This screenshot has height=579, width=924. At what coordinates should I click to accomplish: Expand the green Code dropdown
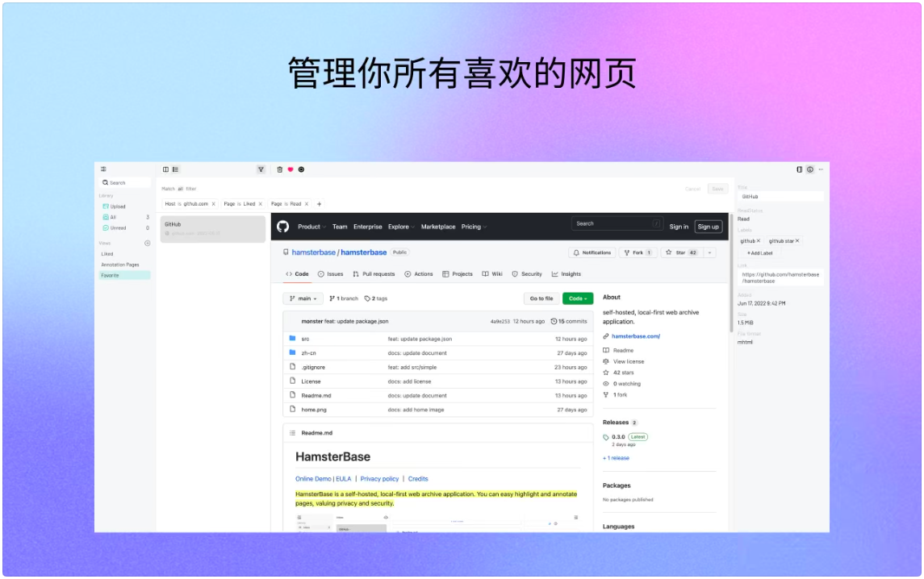pos(578,298)
